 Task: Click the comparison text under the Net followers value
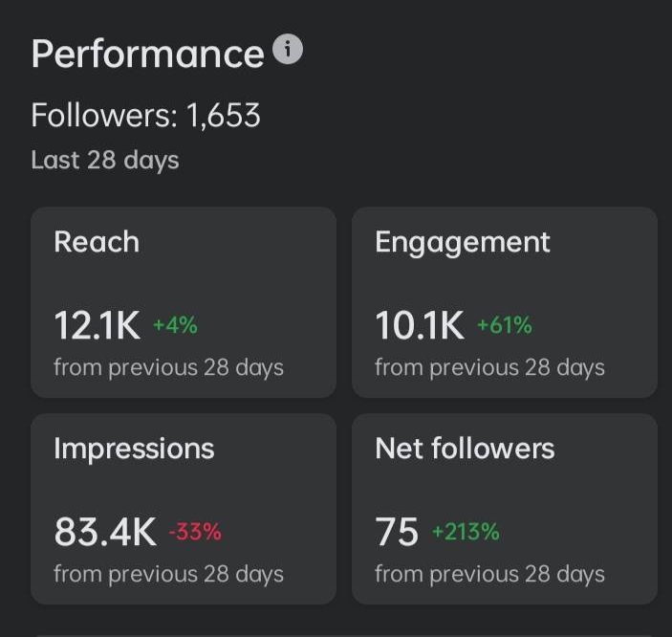point(489,574)
